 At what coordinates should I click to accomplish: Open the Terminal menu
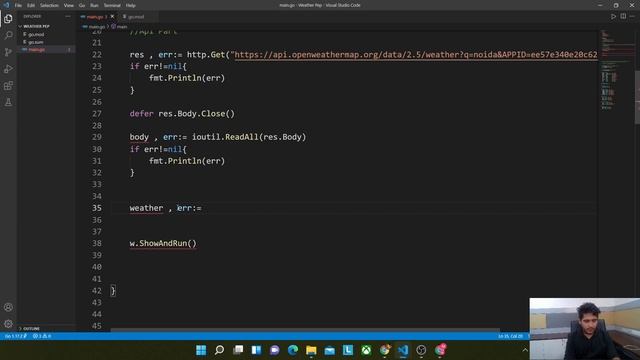click(x=112, y=5)
